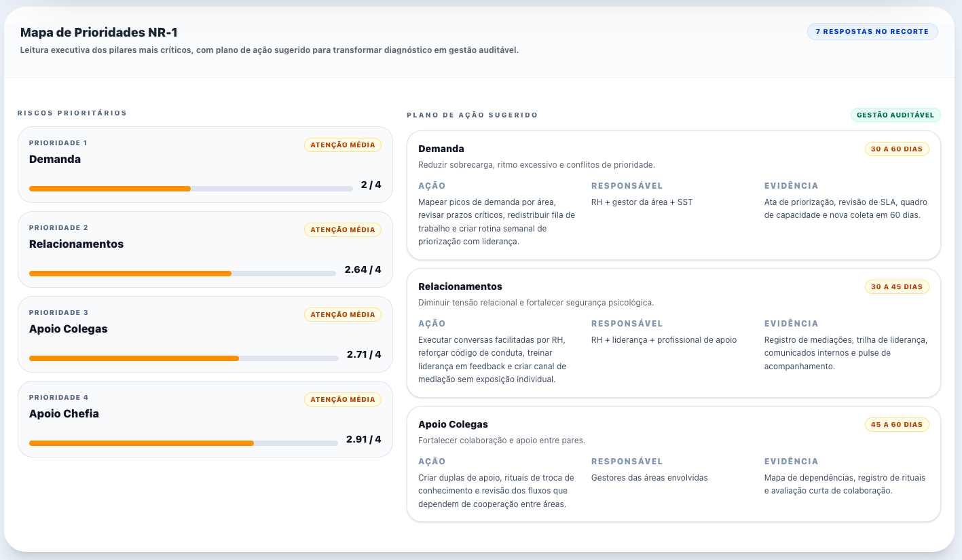962x560 pixels.
Task: Click the Plano de Ação Sugerido section label
Action: (473, 115)
